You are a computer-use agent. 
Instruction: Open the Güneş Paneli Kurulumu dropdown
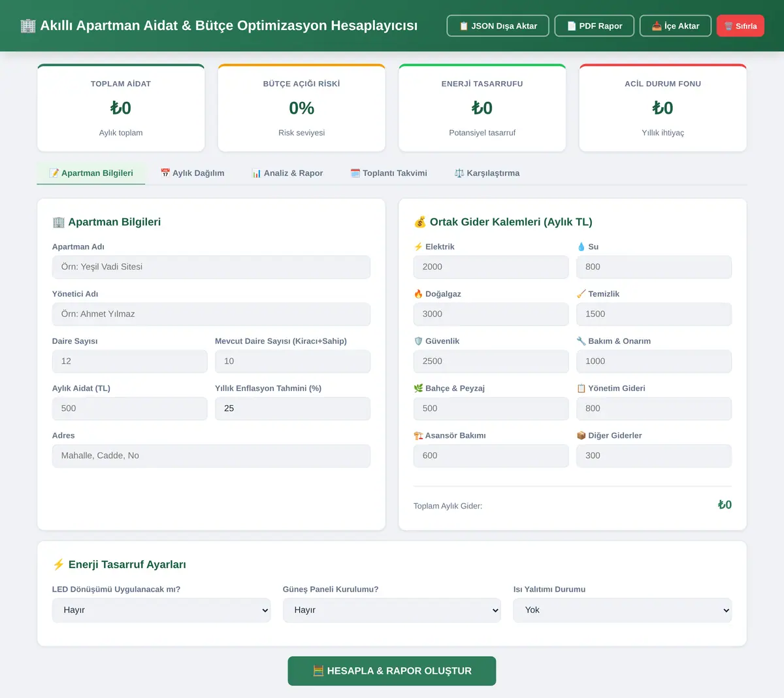tap(392, 610)
